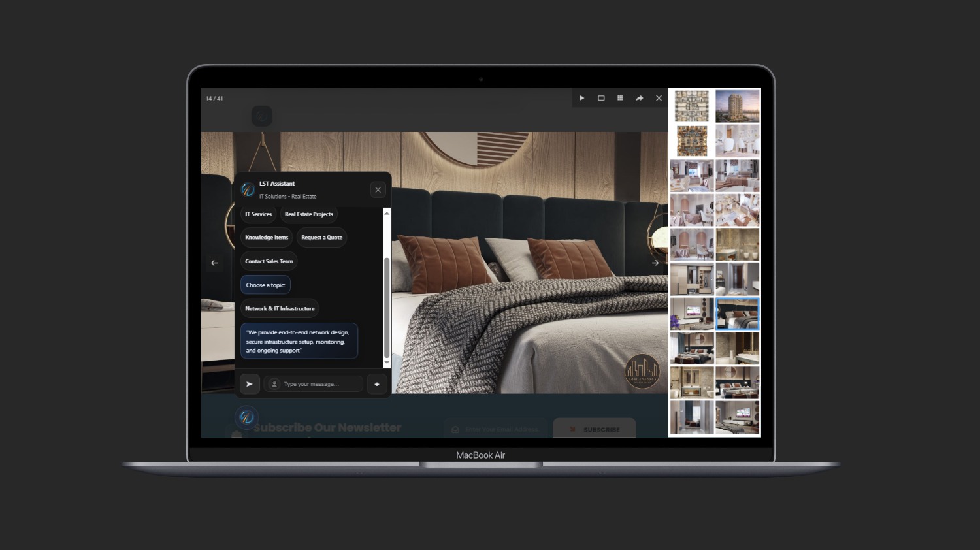Open the tower building exterior thumbnail
This screenshot has width=980, height=550.
pos(737,106)
